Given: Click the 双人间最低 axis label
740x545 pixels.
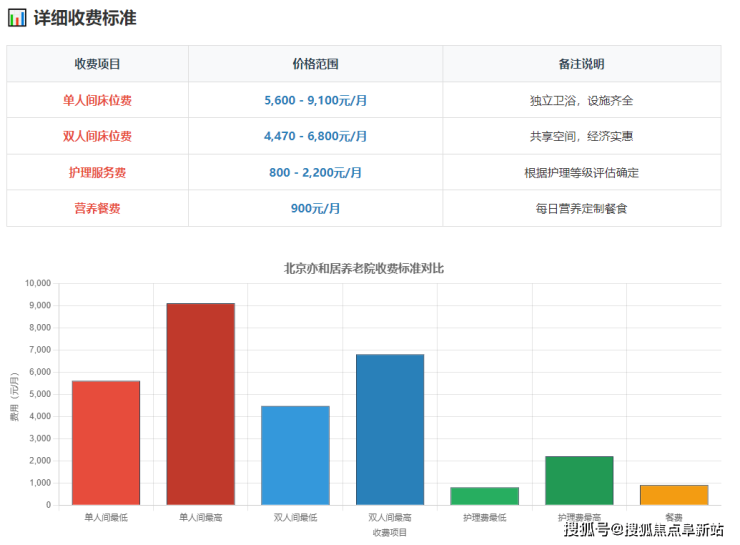Looking at the screenshot, I should tap(295, 518).
